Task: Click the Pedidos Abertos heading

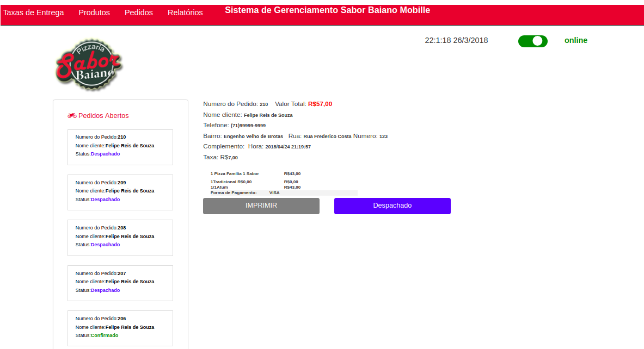Action: pyautogui.click(x=103, y=116)
